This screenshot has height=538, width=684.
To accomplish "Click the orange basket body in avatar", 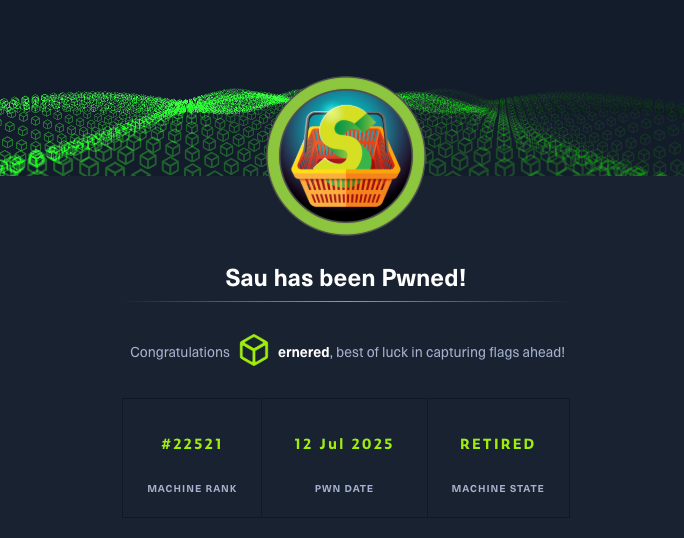I will coord(346,183).
